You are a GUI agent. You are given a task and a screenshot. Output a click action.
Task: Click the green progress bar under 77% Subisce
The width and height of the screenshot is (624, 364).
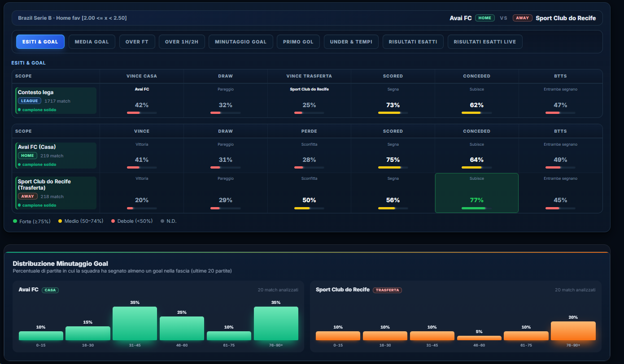tap(477, 208)
